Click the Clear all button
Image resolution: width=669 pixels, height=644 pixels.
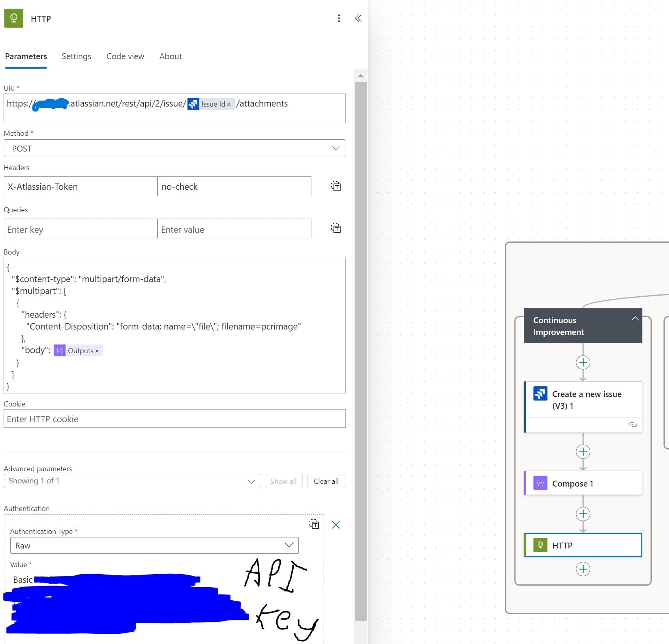click(x=326, y=481)
